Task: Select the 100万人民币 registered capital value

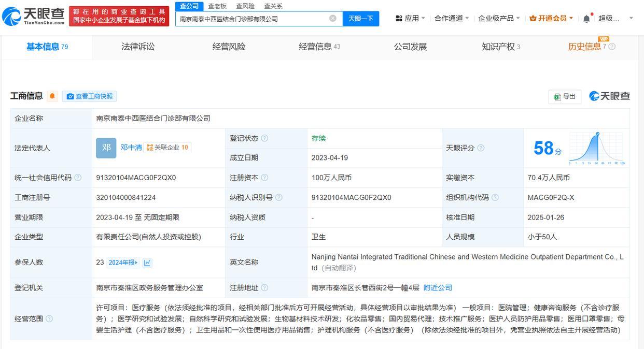Action: point(331,178)
